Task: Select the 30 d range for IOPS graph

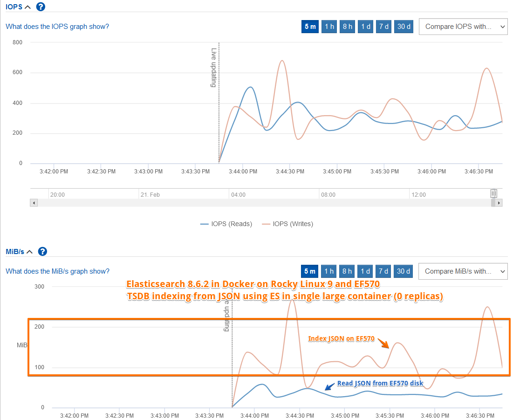Action: (x=404, y=27)
